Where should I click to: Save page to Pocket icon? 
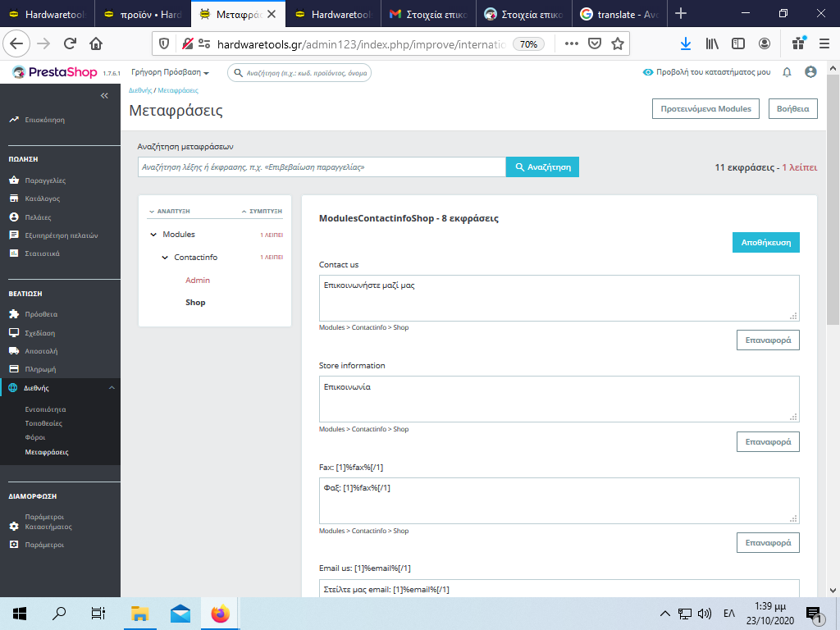[595, 44]
